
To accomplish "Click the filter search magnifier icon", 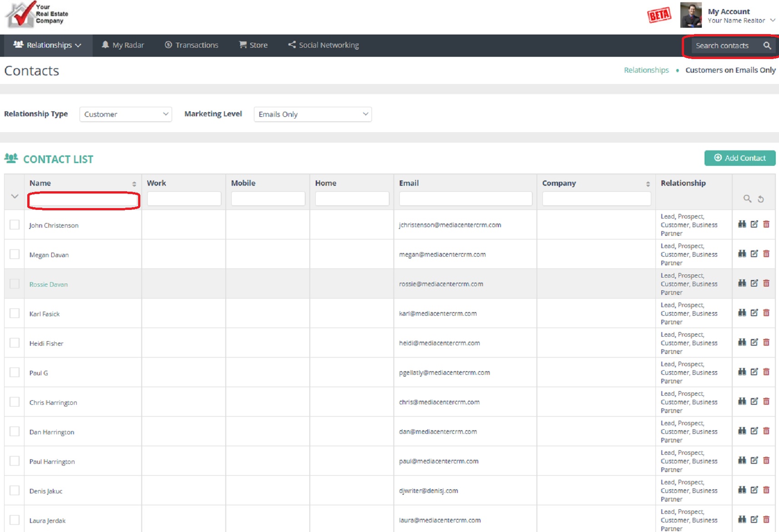I will (x=747, y=199).
